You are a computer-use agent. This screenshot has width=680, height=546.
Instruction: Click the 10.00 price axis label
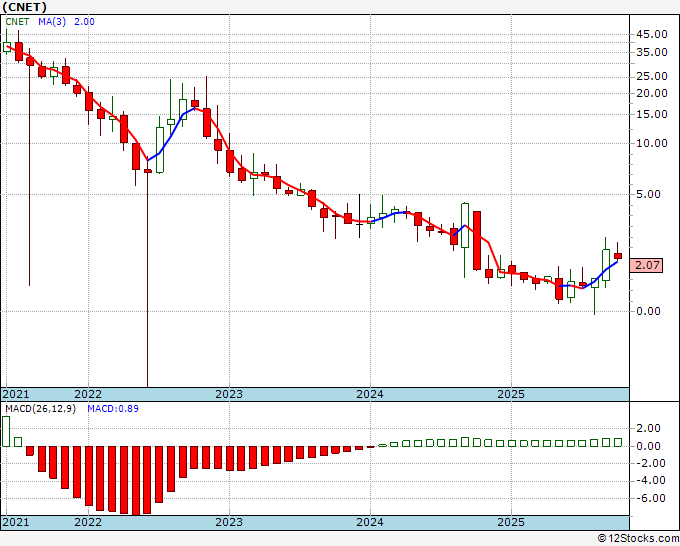tap(651, 143)
